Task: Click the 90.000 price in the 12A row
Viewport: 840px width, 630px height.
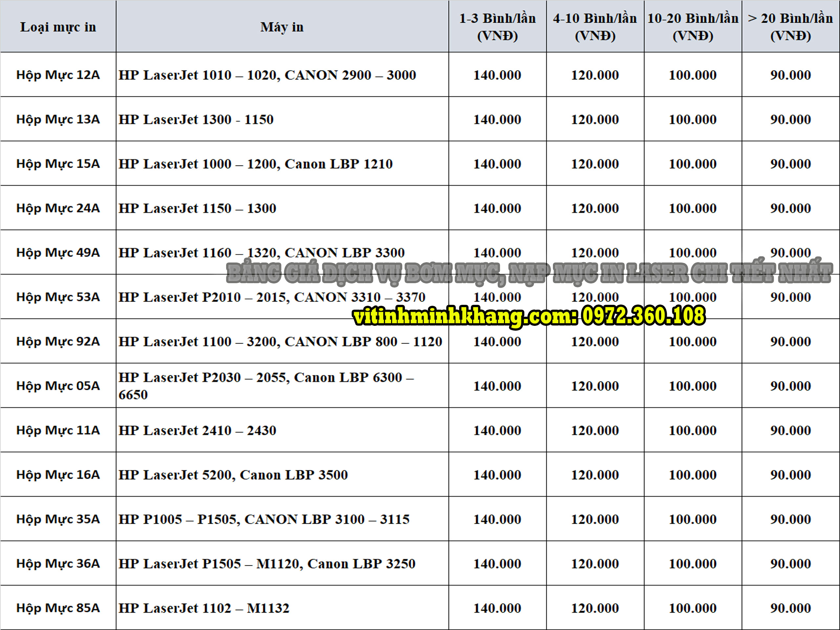Action: tap(791, 75)
